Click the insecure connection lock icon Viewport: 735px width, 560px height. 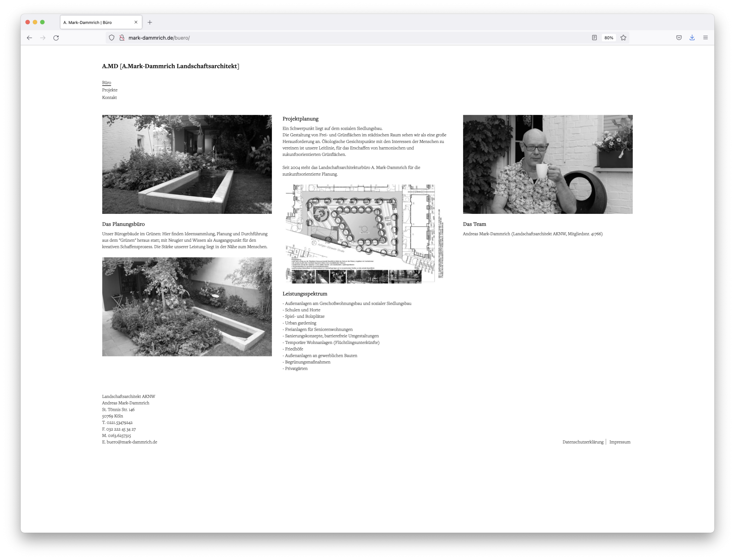(x=122, y=38)
